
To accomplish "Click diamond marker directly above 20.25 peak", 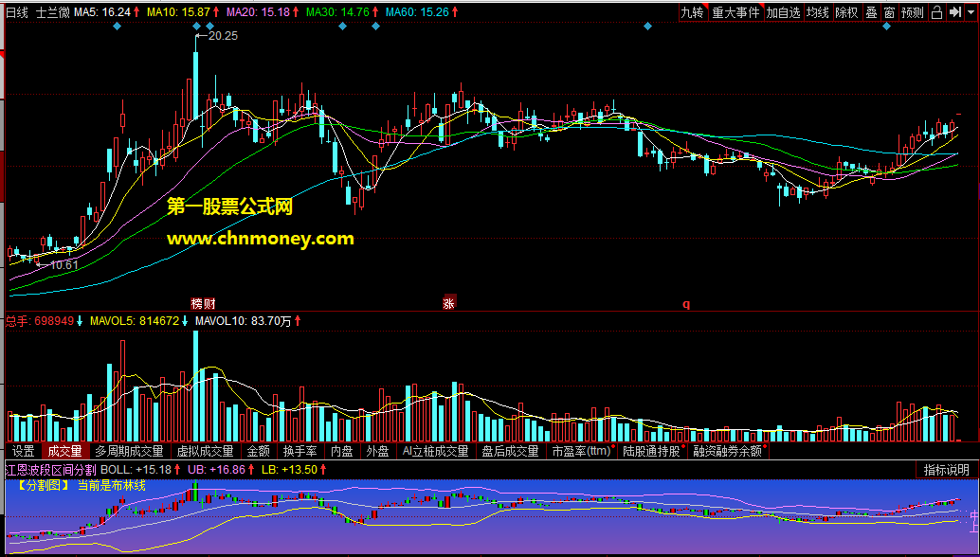I will click(196, 27).
